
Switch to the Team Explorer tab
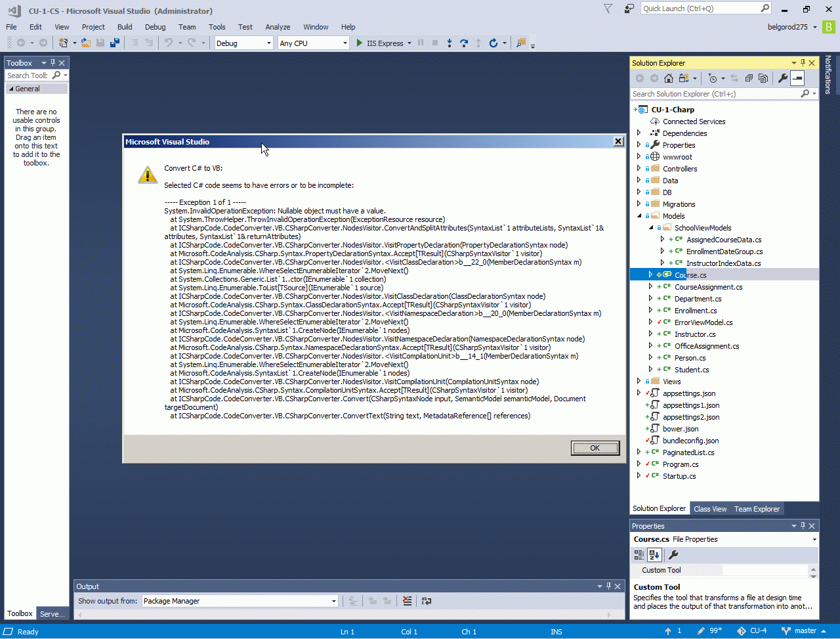[x=757, y=509]
